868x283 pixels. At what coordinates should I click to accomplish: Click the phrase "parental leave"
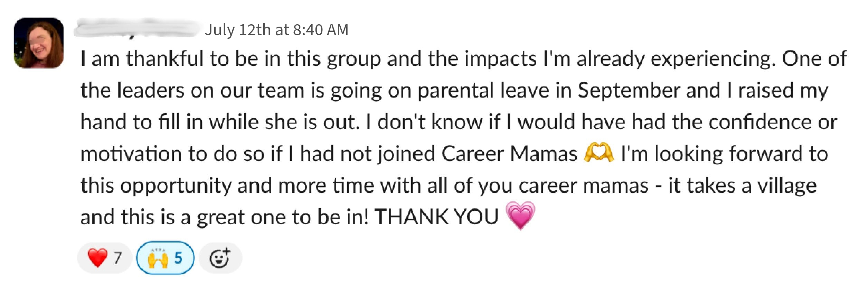click(x=483, y=90)
